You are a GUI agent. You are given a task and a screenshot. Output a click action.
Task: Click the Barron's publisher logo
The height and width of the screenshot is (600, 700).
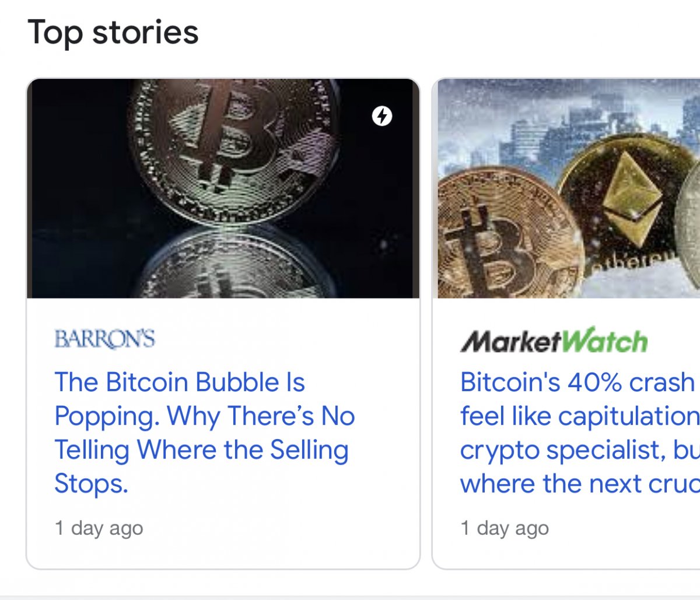point(105,339)
